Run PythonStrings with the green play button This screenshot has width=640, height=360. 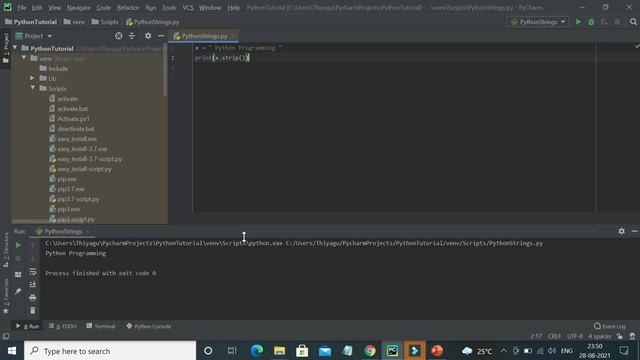(578, 22)
